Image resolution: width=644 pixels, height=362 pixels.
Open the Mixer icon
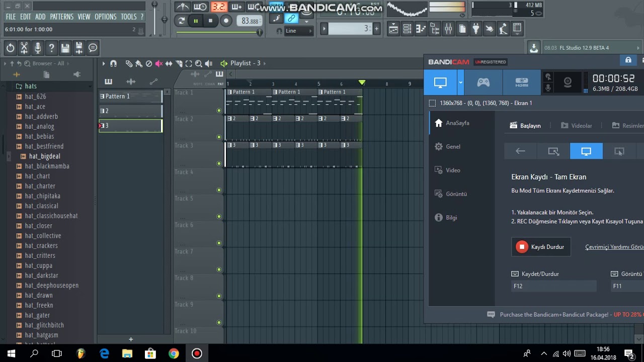point(448,29)
